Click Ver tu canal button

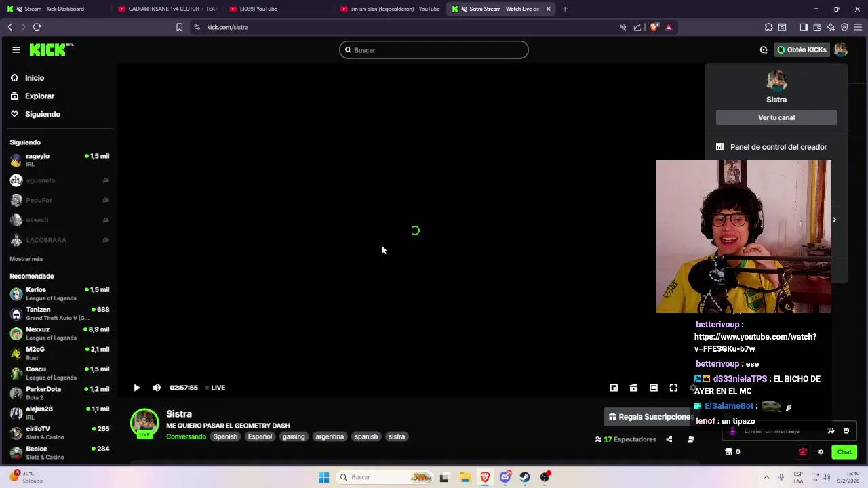pos(776,117)
